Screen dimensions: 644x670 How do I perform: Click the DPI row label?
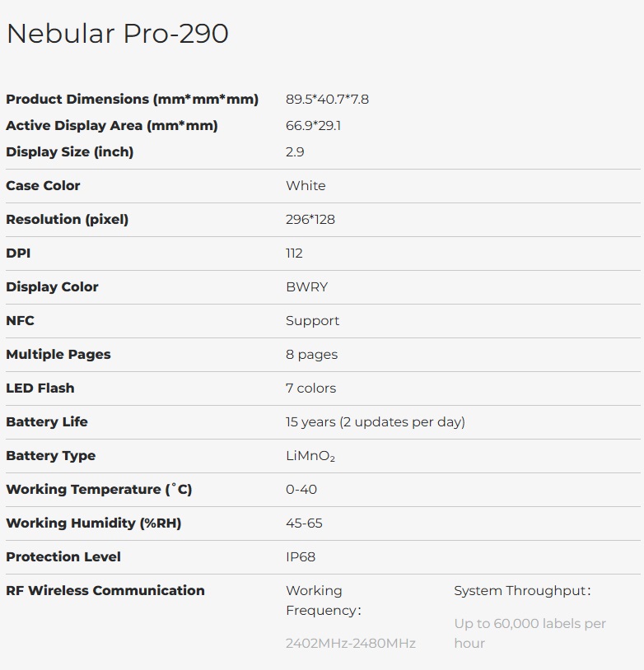coord(18,254)
